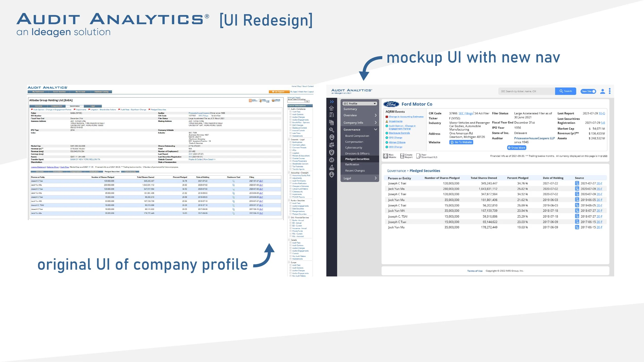Open the SEC Filings link in the mockup
644x362 pixels.
pyautogui.click(x=466, y=114)
